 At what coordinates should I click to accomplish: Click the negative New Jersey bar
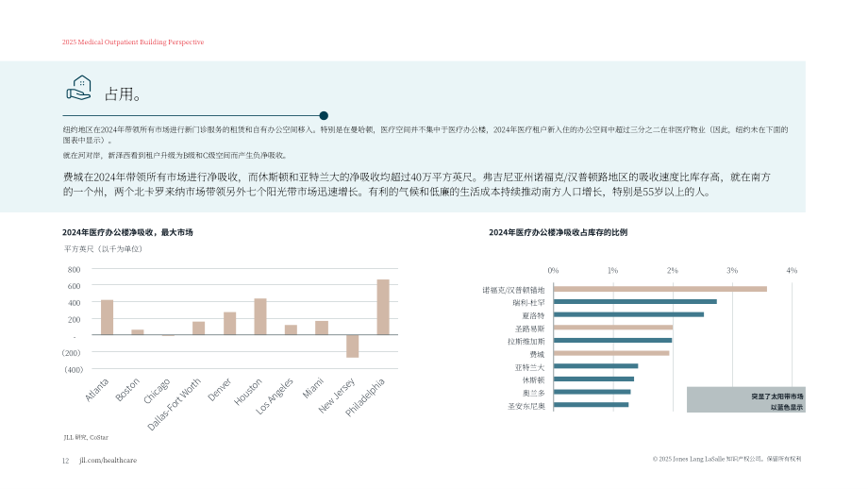click(x=352, y=346)
